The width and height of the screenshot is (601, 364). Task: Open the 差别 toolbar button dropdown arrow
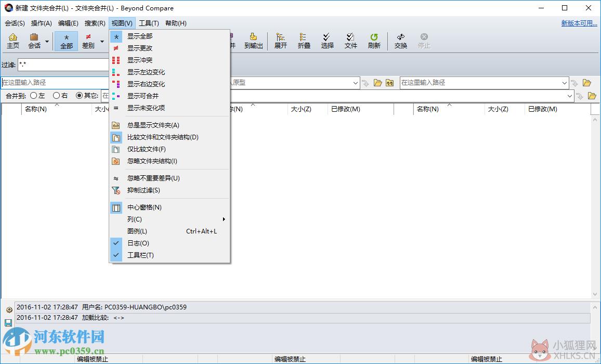(102, 42)
